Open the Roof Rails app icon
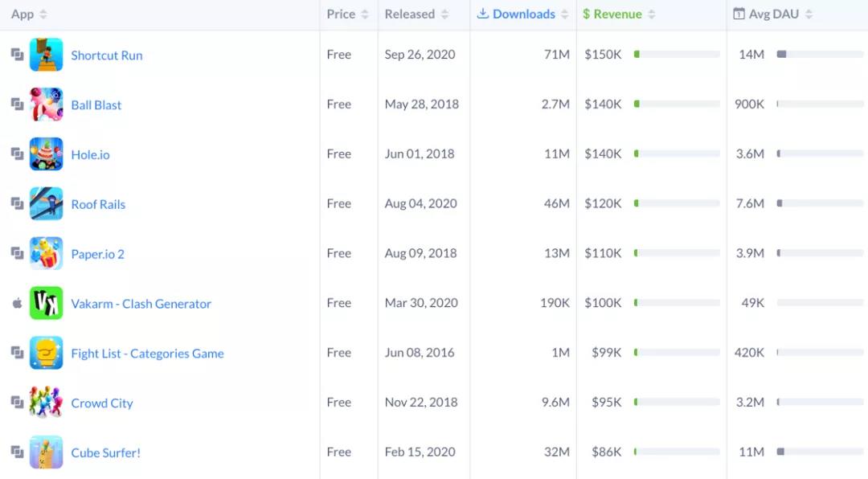This screenshot has height=479, width=868. (46, 204)
